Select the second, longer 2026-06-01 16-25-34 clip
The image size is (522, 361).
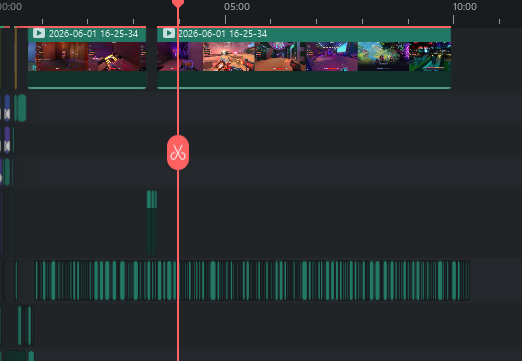304,58
